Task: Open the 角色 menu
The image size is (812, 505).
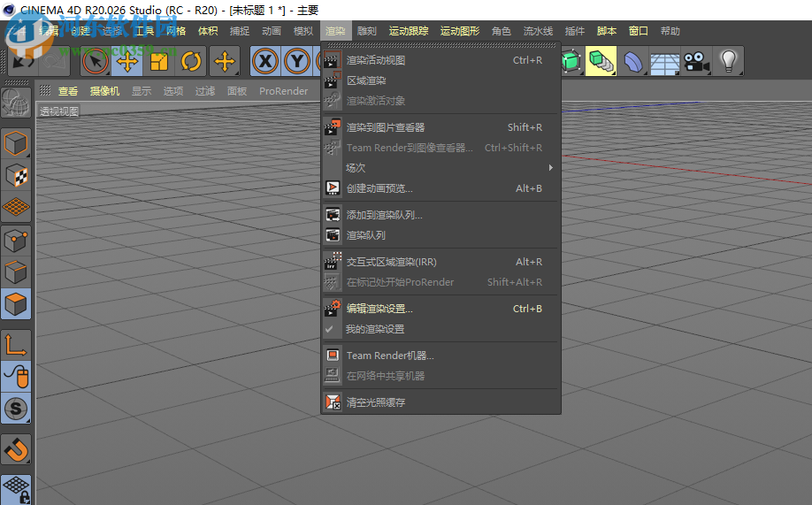Action: pyautogui.click(x=502, y=31)
